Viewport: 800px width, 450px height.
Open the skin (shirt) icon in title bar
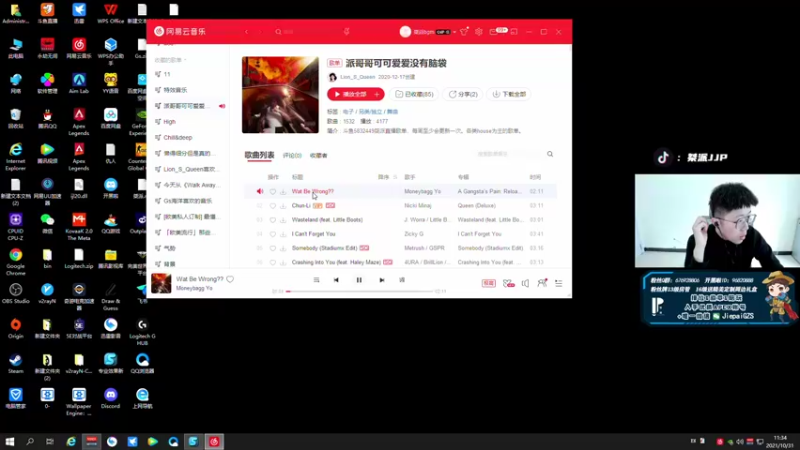[464, 32]
